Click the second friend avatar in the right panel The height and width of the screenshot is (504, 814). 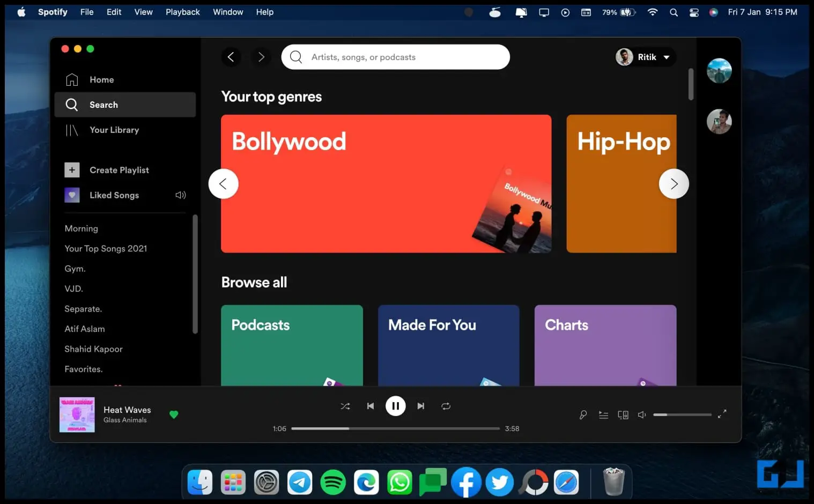[x=719, y=122]
